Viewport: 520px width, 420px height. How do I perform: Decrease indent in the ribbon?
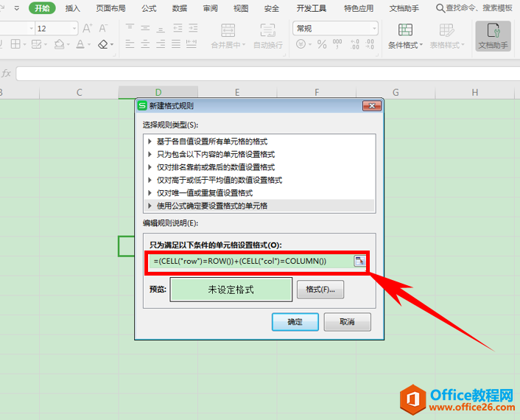[178, 28]
